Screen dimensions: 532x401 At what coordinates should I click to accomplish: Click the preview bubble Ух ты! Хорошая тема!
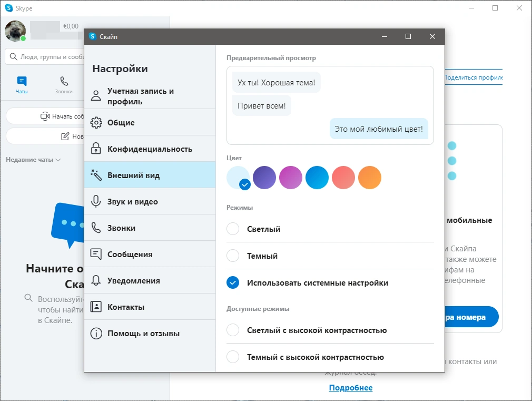[x=276, y=82]
